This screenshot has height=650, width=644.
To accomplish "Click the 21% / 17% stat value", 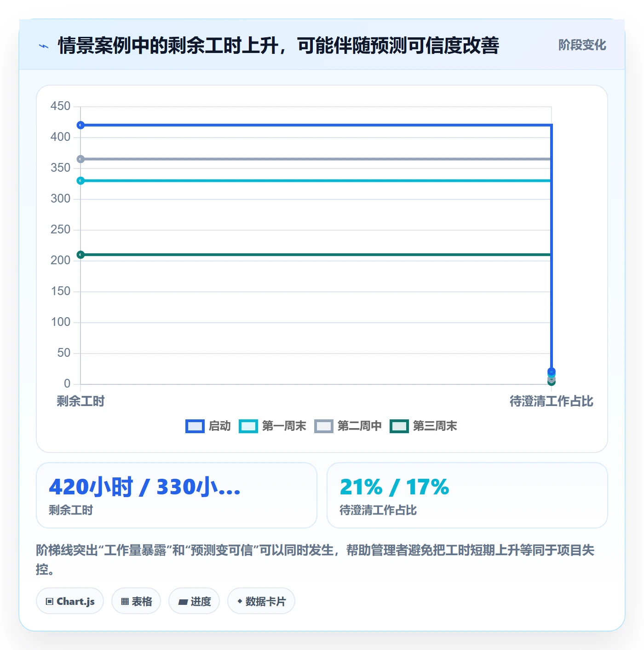I will [394, 487].
